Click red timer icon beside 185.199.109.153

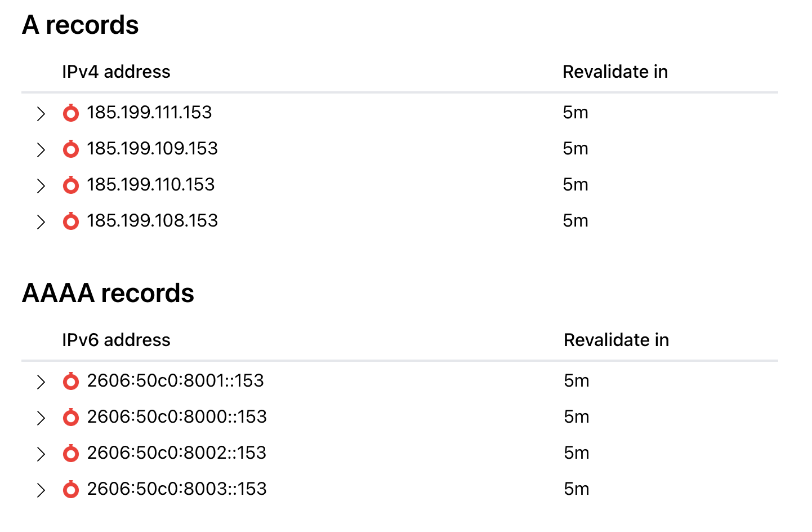(x=71, y=149)
